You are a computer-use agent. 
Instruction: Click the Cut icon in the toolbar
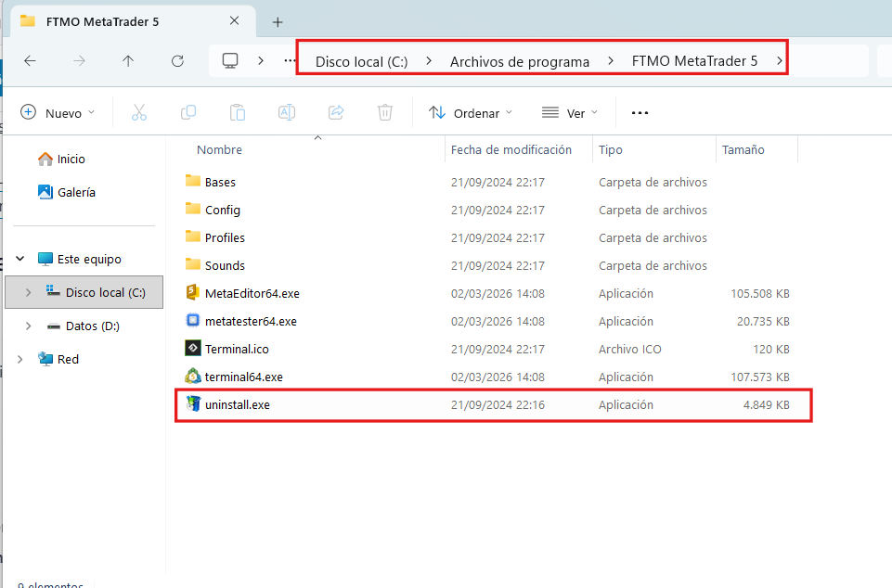coord(139,112)
